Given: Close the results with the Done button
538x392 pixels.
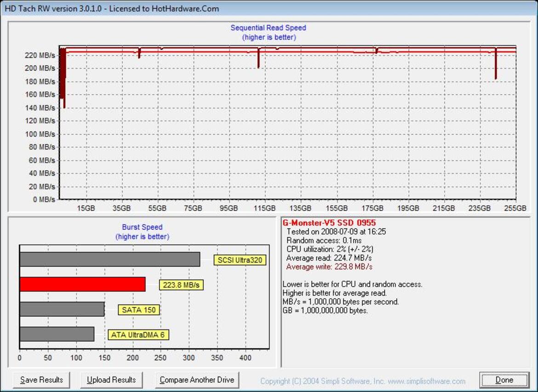Looking at the screenshot, I should pos(504,380).
